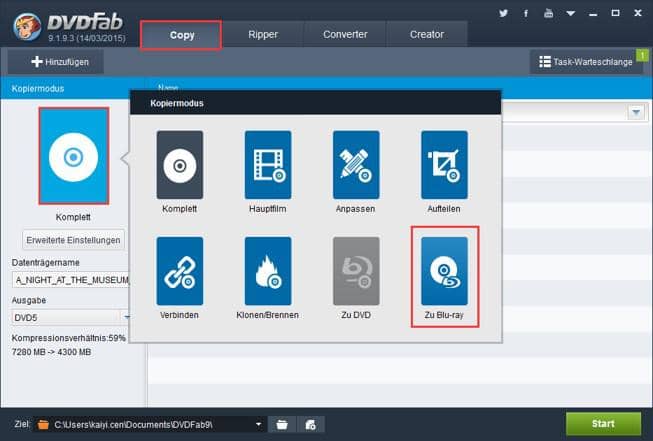Click the version 9.1.9.3 label

pos(86,38)
